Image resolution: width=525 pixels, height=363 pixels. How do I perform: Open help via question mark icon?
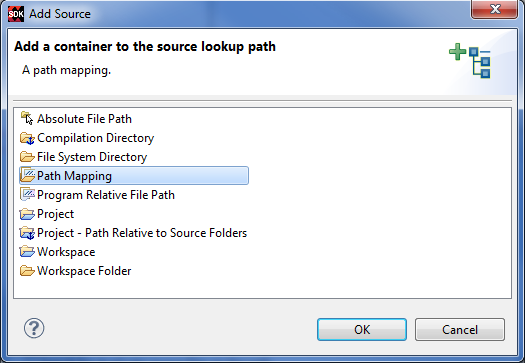[34, 328]
